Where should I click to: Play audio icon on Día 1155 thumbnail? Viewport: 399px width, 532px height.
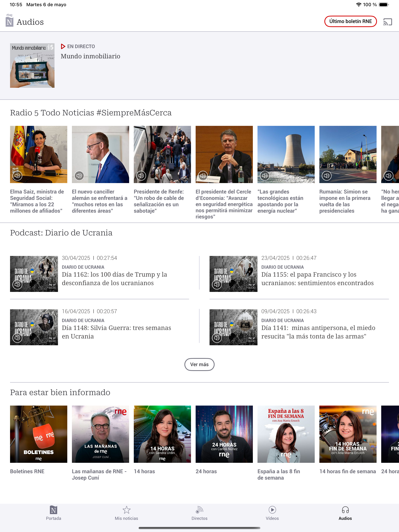(x=217, y=285)
